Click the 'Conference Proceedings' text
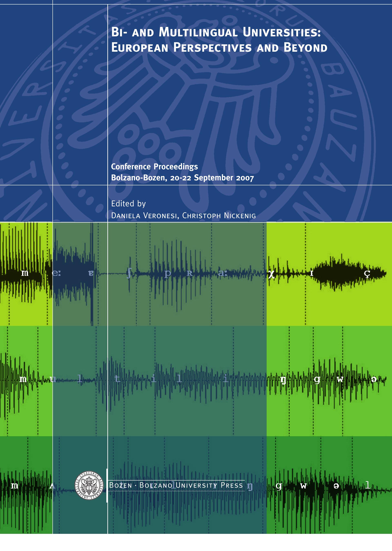This screenshot has height=551, width=392. pyautogui.click(x=154, y=167)
